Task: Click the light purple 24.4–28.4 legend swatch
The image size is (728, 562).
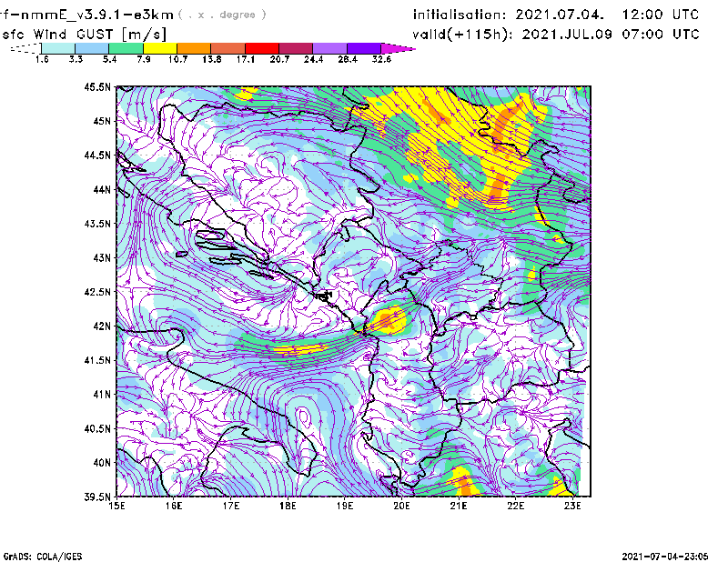Action: (329, 48)
